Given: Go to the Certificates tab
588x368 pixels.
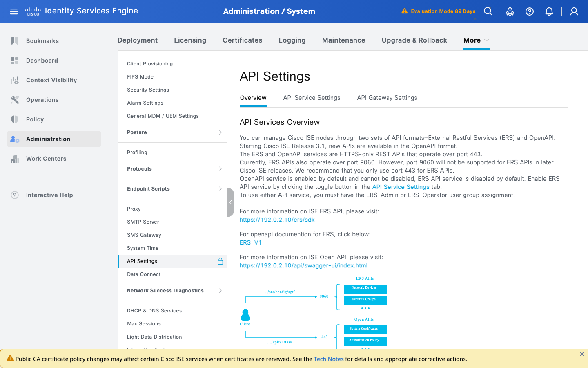Looking at the screenshot, I should click(x=243, y=40).
